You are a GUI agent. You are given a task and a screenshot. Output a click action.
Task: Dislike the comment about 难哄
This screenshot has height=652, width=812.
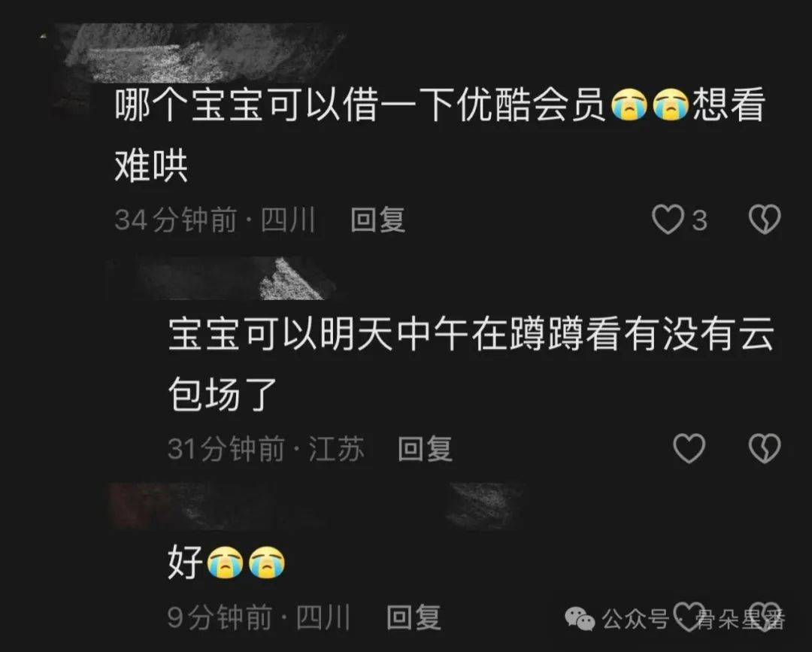point(765,220)
